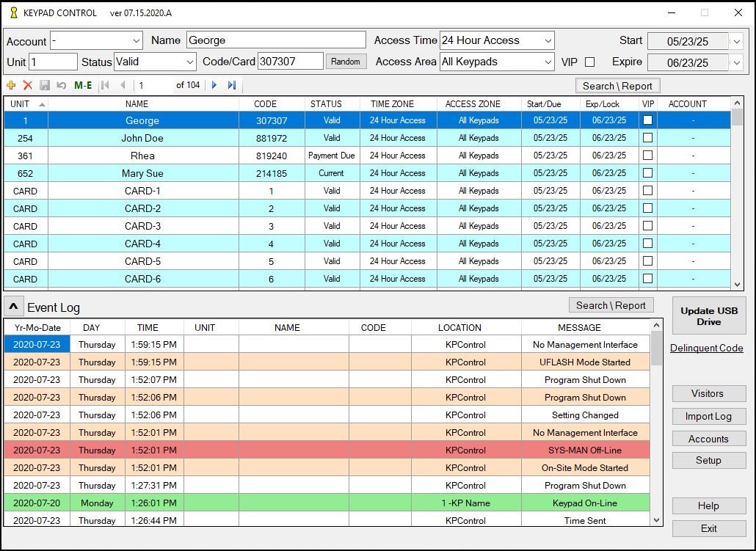Toggle VIP checkbox in the CARD-3 row

click(x=647, y=225)
